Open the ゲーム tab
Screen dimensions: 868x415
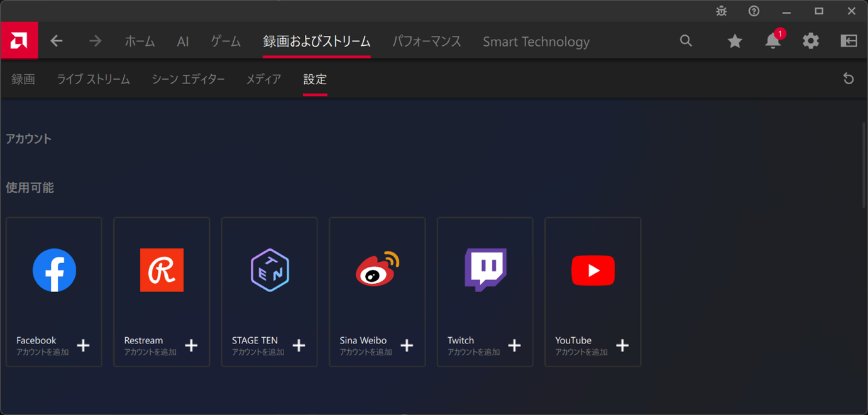tap(226, 41)
